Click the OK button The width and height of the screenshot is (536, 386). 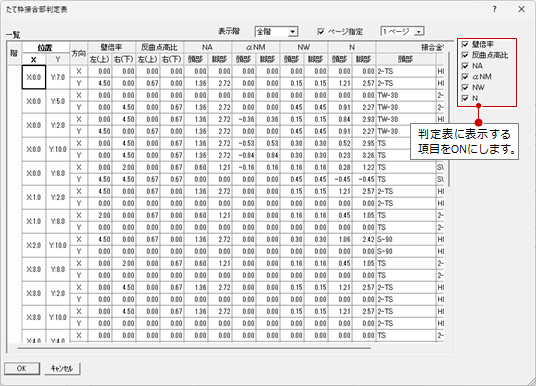[22, 369]
